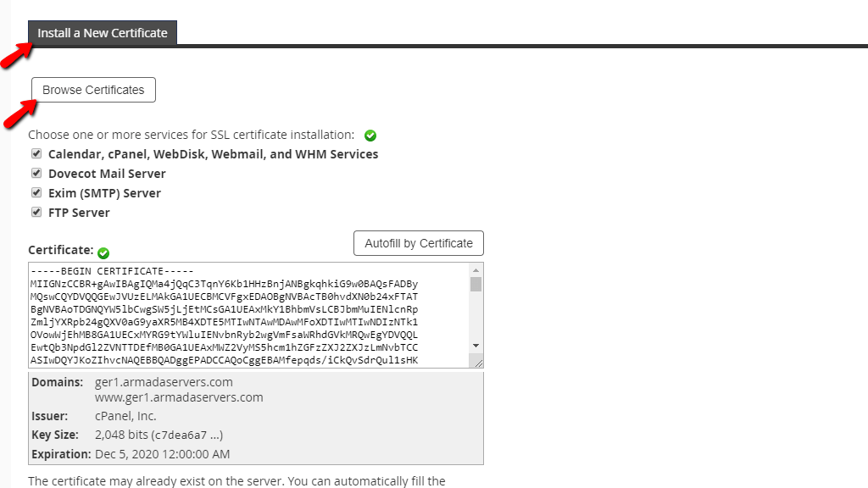
Task: Open the Install a New Certificate tab
Action: pyautogui.click(x=103, y=33)
